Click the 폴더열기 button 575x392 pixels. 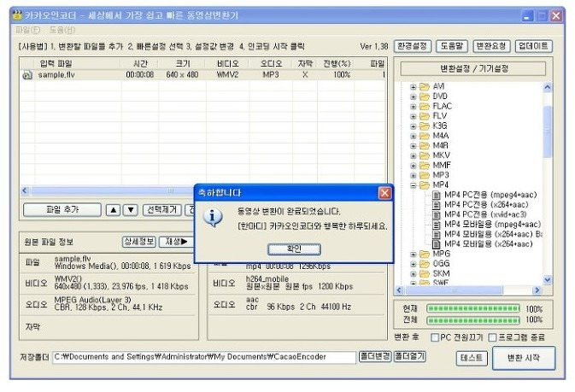pyautogui.click(x=409, y=356)
